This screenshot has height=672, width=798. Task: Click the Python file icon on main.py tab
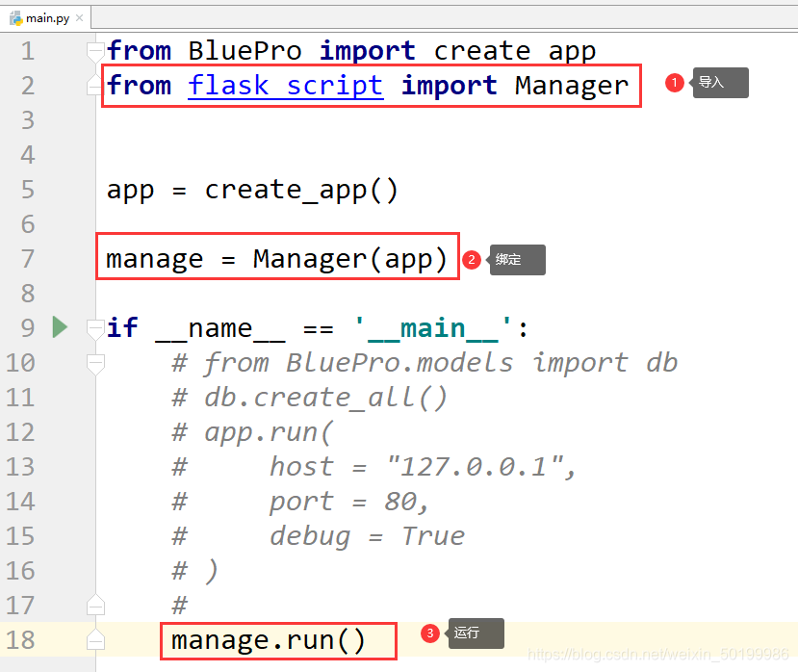click(x=16, y=18)
